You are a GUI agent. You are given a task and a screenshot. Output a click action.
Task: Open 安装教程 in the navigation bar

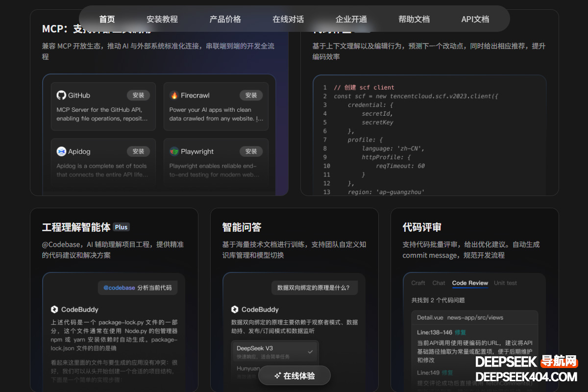point(162,19)
